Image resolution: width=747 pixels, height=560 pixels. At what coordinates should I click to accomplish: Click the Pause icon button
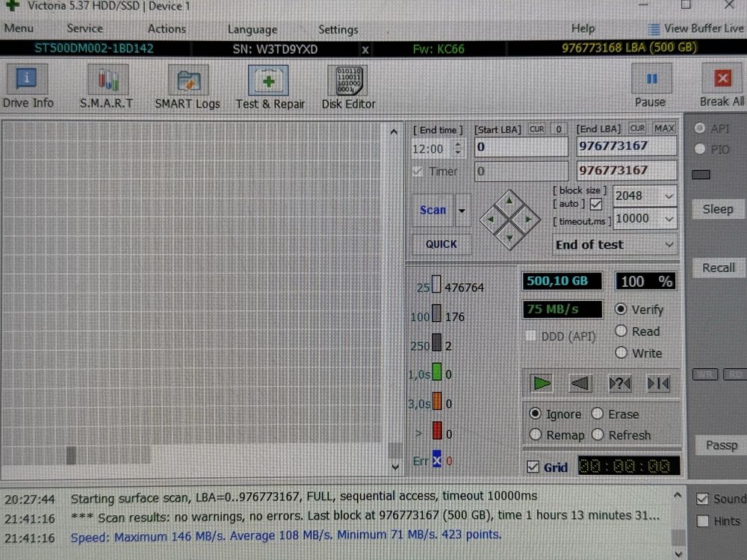coord(651,79)
